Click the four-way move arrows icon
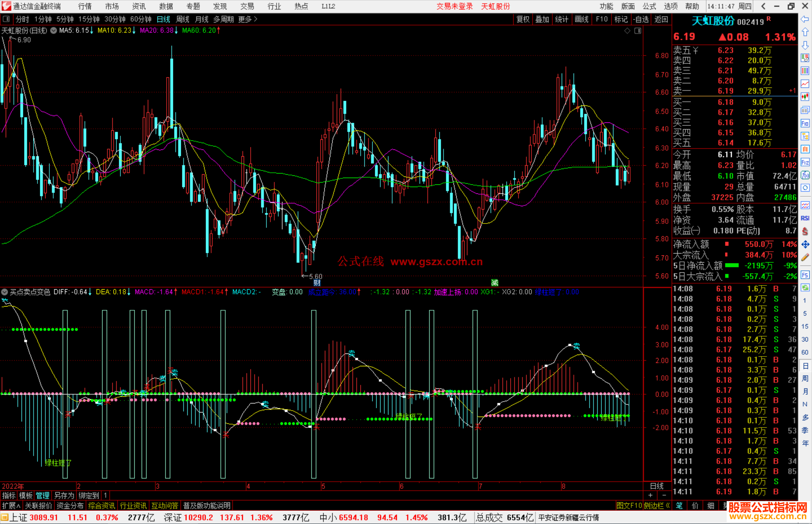The width and height of the screenshot is (812, 524). (805, 245)
